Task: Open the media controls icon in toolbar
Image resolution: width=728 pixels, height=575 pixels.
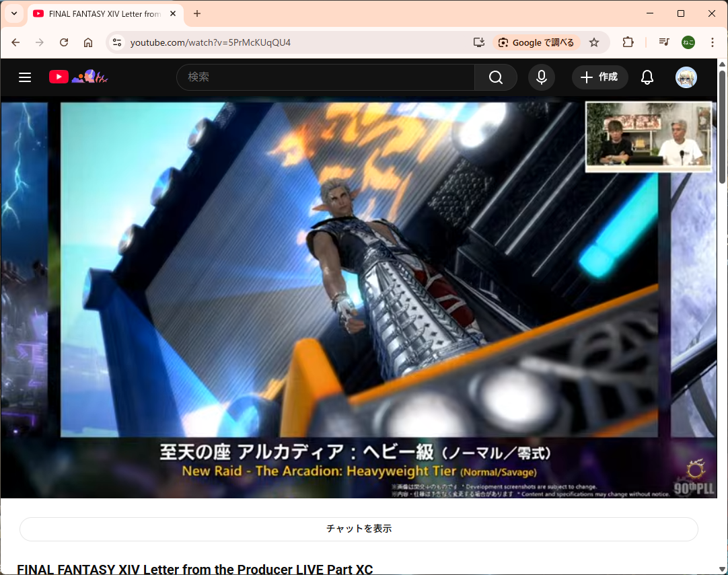Action: pyautogui.click(x=664, y=42)
